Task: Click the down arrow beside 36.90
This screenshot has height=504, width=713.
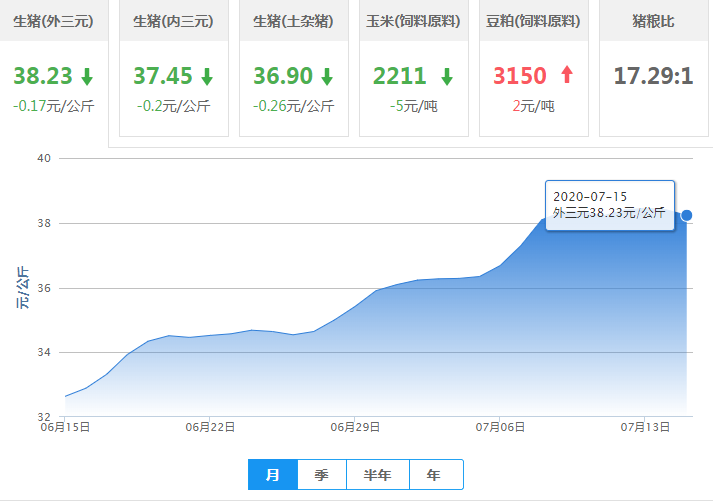Action: coord(327,76)
